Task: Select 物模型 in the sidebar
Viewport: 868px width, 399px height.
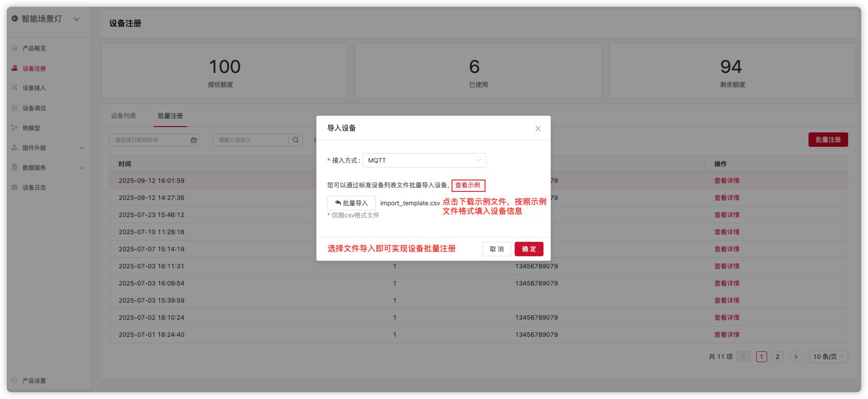Action: (x=31, y=128)
